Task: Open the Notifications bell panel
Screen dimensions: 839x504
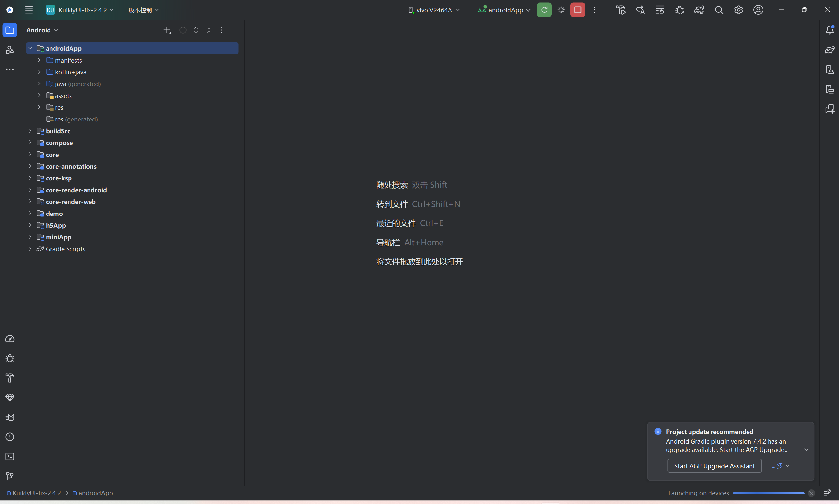Action: click(x=829, y=30)
